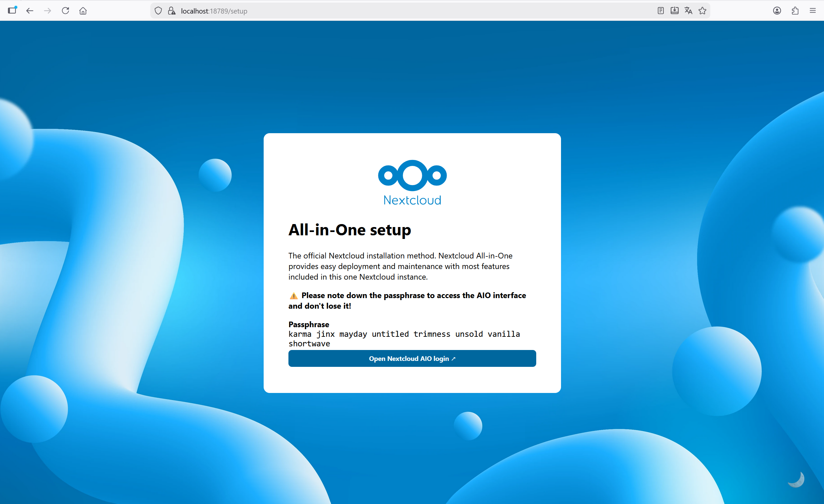Viewport: 824px width, 504px height.
Task: Open the extensions puzzle-piece icon
Action: tap(795, 10)
